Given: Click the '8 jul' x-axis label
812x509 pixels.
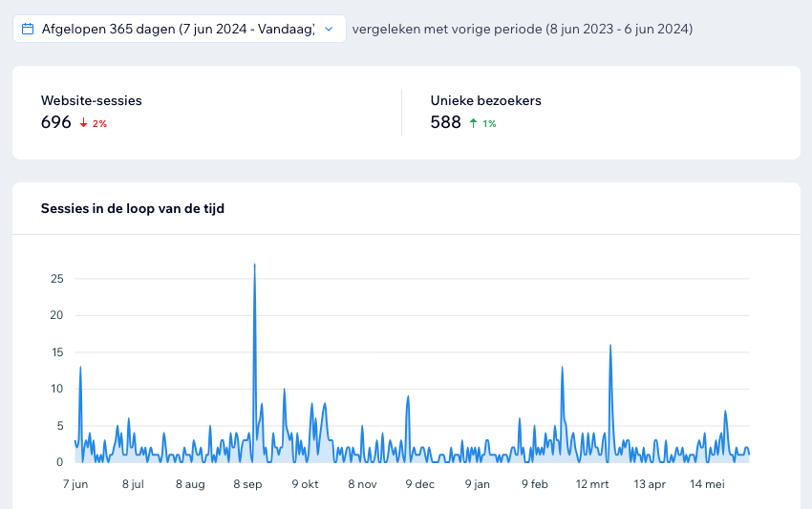Looking at the screenshot, I should click(133, 484).
